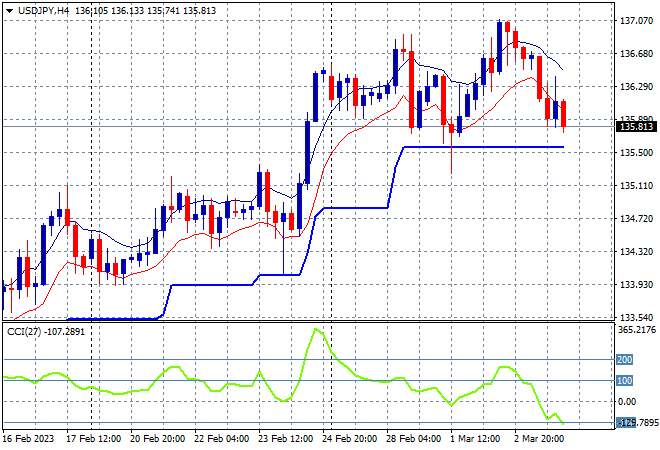Select the CCI(27) indicator label
The image size is (660, 450).
tap(24, 332)
